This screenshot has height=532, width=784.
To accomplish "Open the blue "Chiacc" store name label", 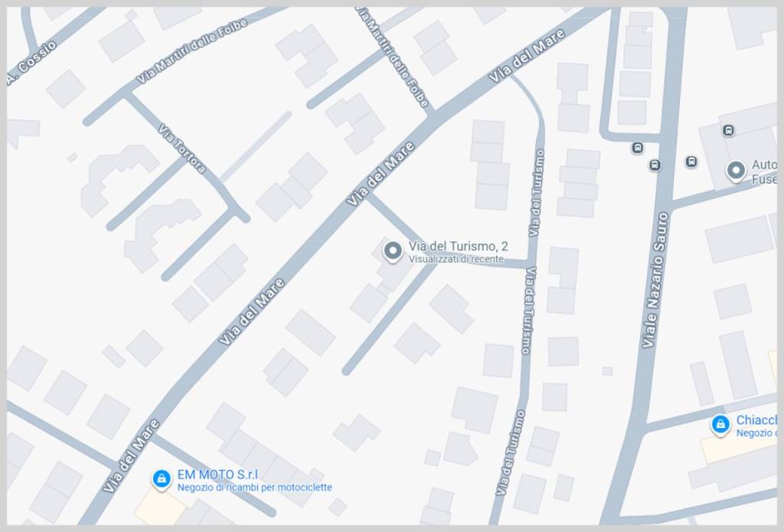I will pyautogui.click(x=756, y=420).
